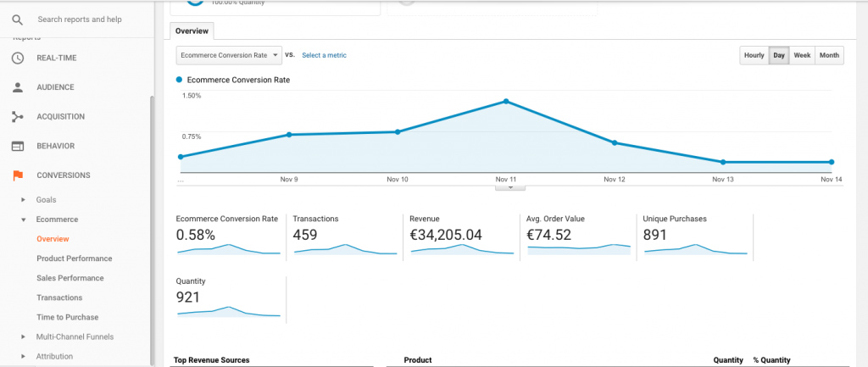Open the Attribution reports

pyautogui.click(x=54, y=357)
